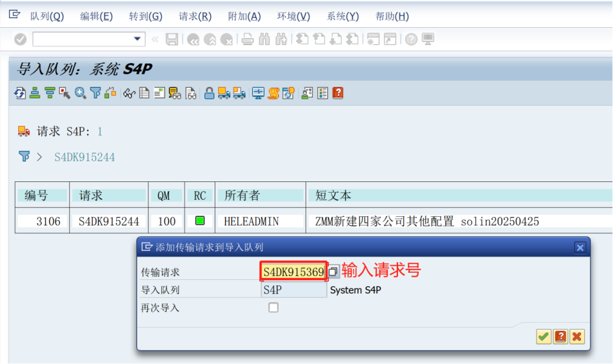Click the Back round arrow icon
This screenshot has width=613, height=364.
[x=193, y=39]
